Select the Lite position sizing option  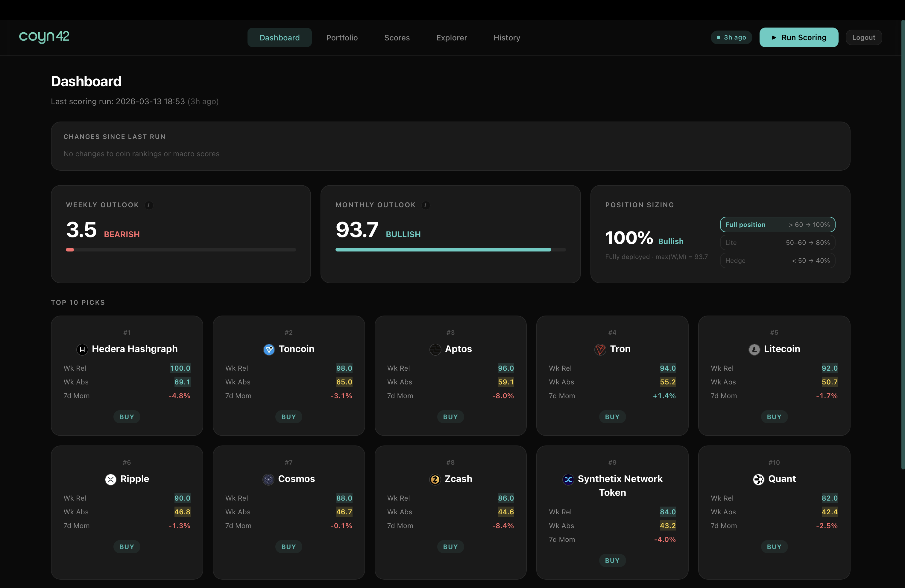777,242
